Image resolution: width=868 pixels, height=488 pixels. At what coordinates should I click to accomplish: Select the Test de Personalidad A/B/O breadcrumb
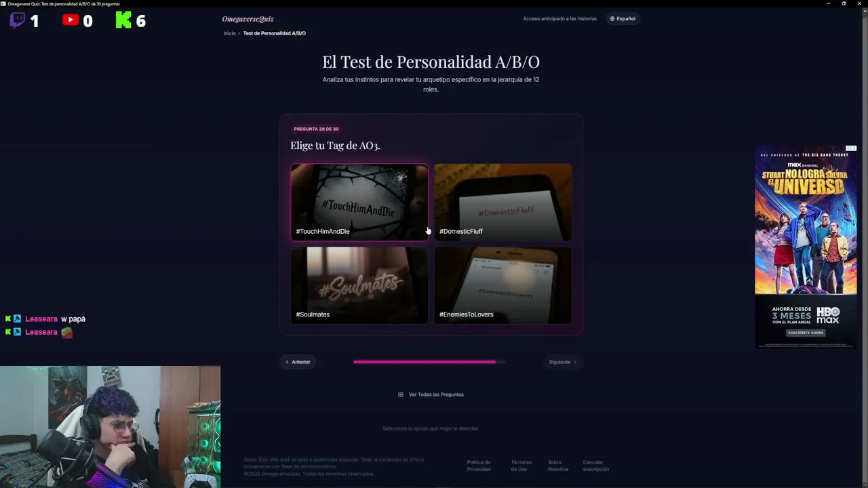click(275, 33)
